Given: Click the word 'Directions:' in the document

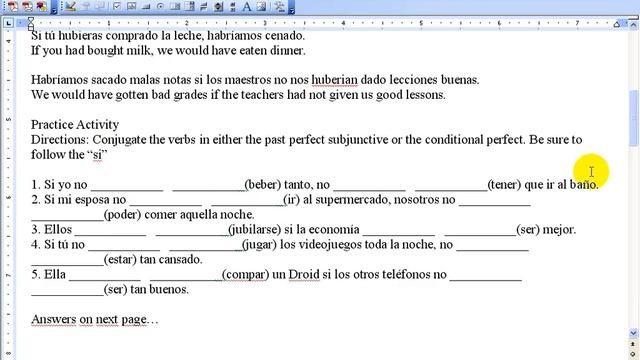Looking at the screenshot, I should pos(60,140).
